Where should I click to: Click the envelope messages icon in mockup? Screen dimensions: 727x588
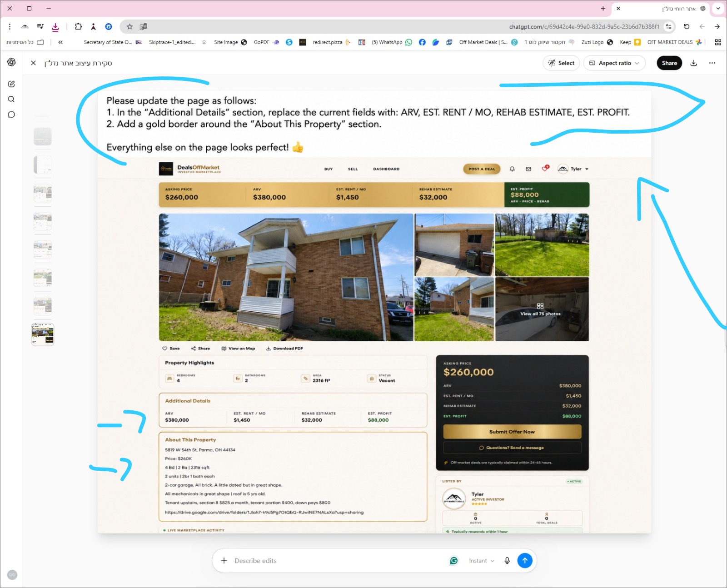click(528, 169)
